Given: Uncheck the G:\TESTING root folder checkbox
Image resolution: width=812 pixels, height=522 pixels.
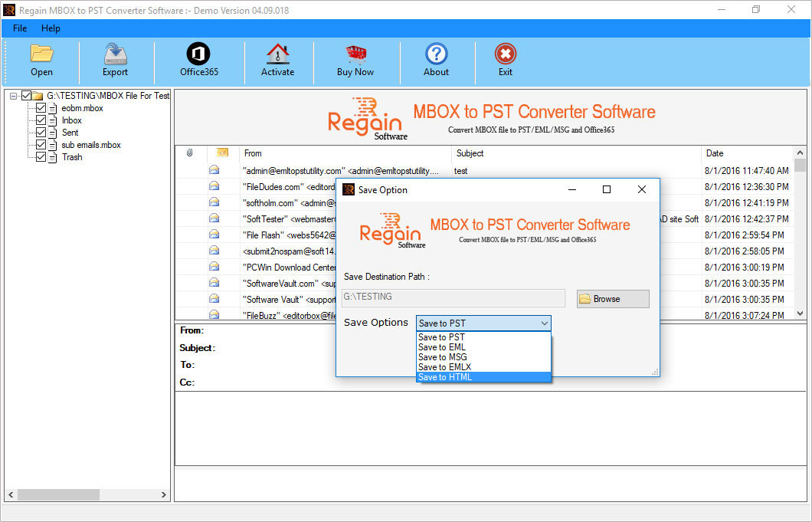Looking at the screenshot, I should tap(26, 95).
